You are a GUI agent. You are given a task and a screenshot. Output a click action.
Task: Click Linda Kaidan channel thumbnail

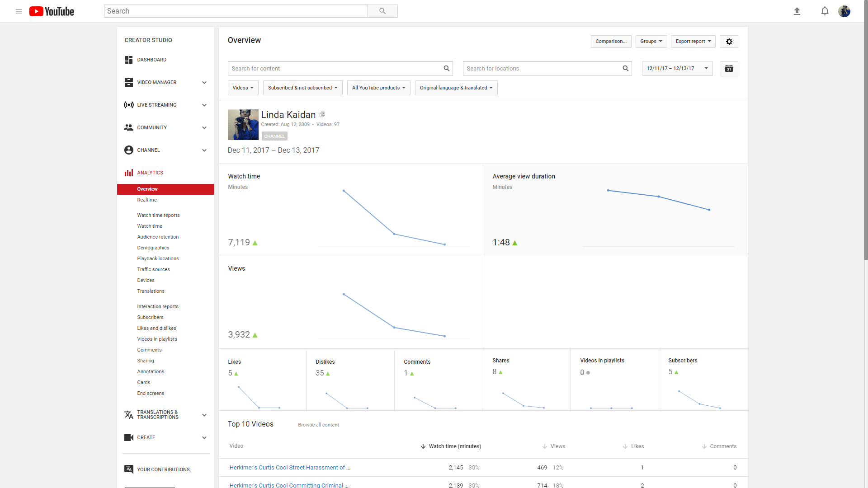[x=243, y=125]
